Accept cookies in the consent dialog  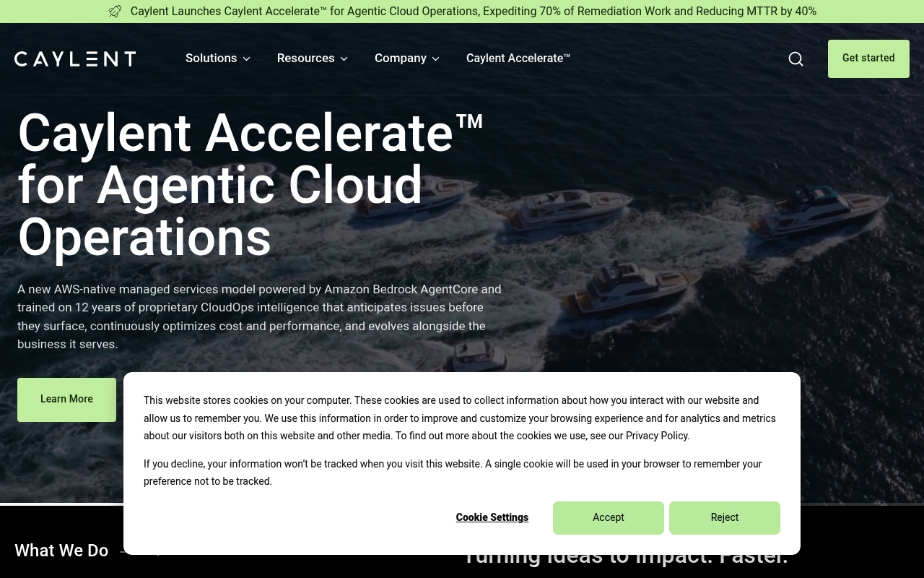tap(609, 518)
